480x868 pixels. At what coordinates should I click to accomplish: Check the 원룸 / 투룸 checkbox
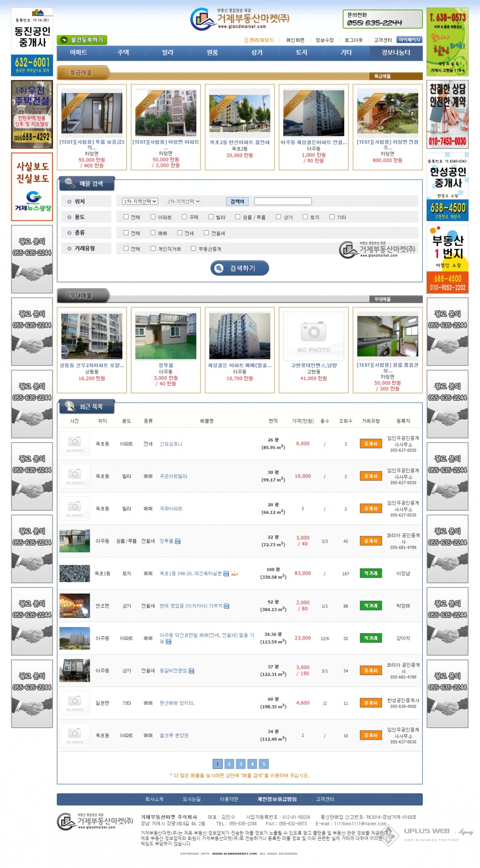238,216
